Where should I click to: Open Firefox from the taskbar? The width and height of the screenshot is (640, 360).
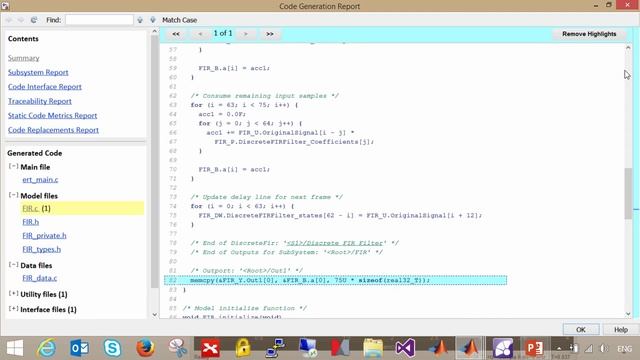tap(145, 348)
